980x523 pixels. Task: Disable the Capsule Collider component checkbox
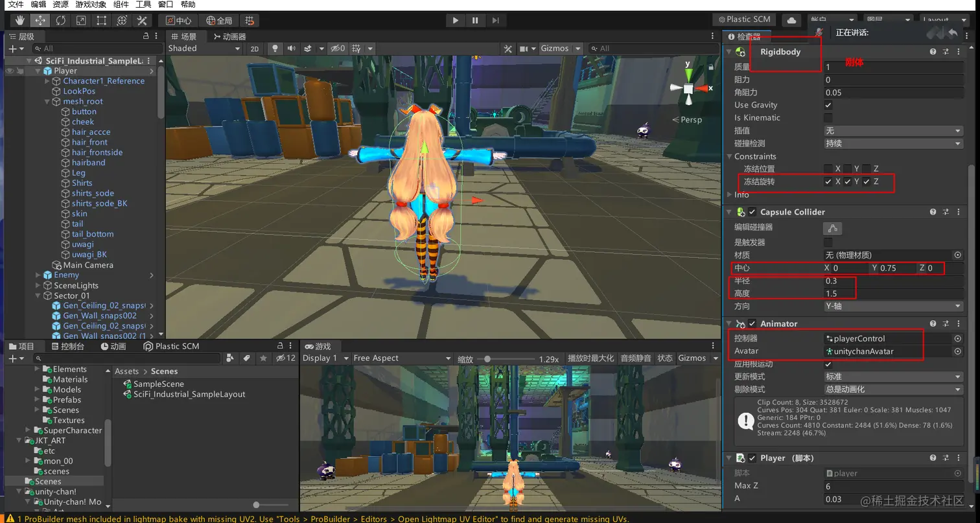[x=752, y=212]
